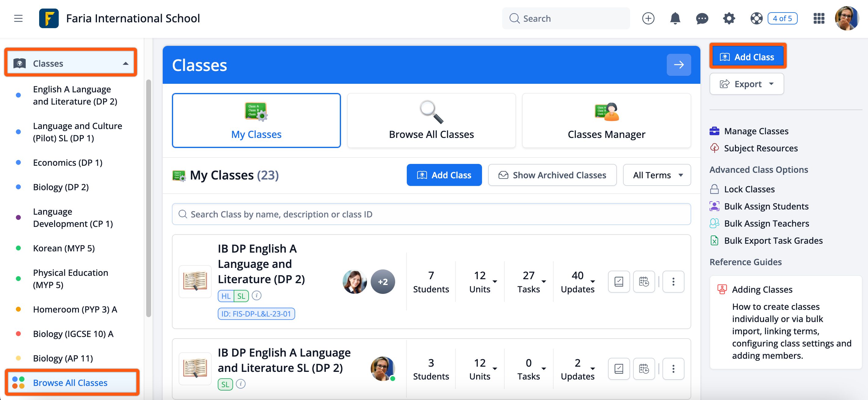868x400 pixels.
Task: Open notifications bell
Action: click(x=675, y=18)
